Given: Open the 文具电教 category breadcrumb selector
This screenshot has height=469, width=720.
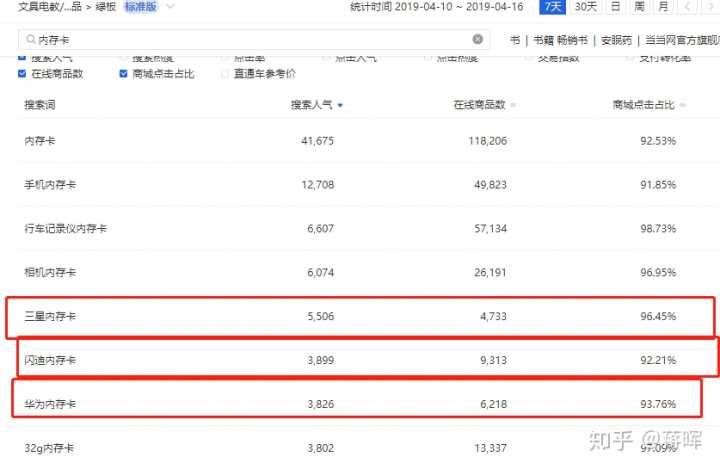Looking at the screenshot, I should pos(50,7).
